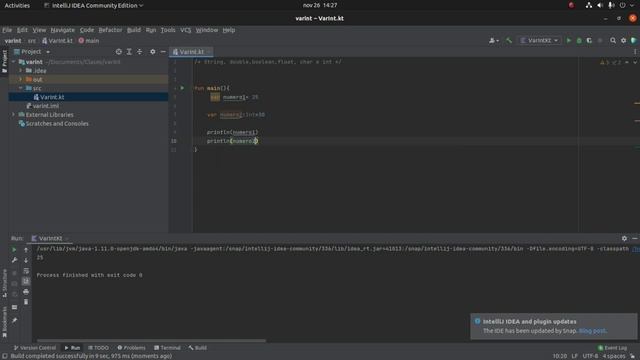Build project using the hammer icon
This screenshot has width=640, height=360.
509,40
